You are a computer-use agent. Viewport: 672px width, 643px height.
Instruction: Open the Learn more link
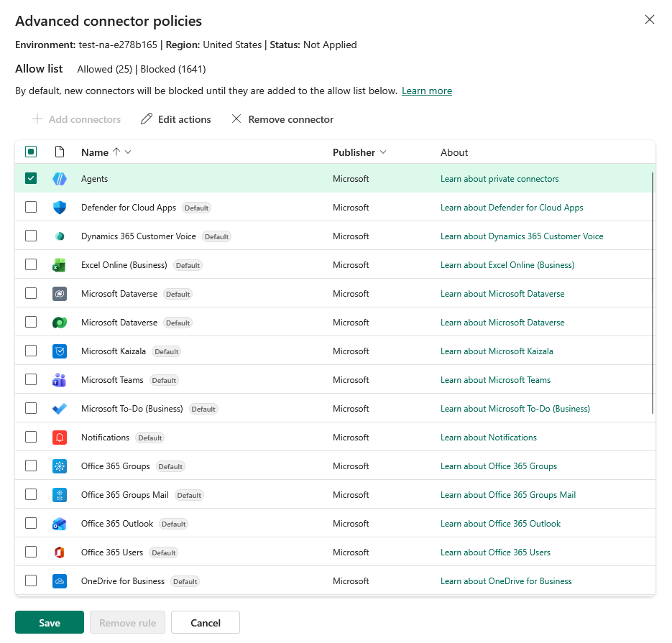tap(427, 91)
